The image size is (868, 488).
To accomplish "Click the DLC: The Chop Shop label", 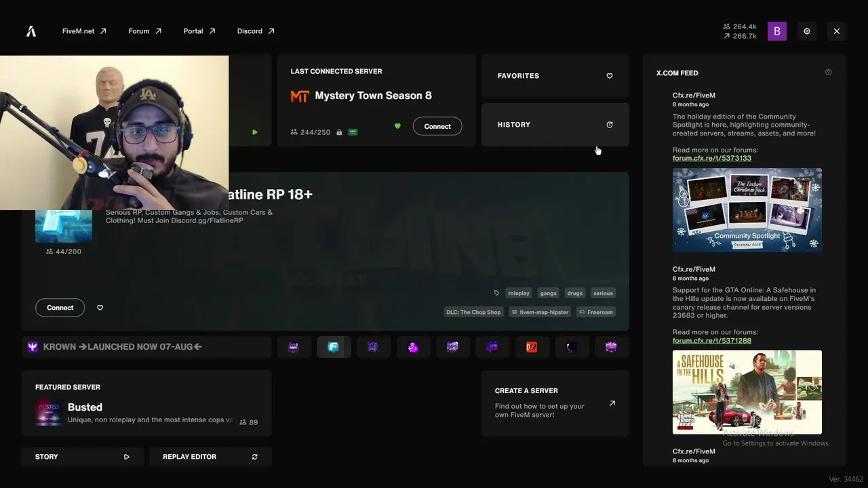I will point(473,312).
